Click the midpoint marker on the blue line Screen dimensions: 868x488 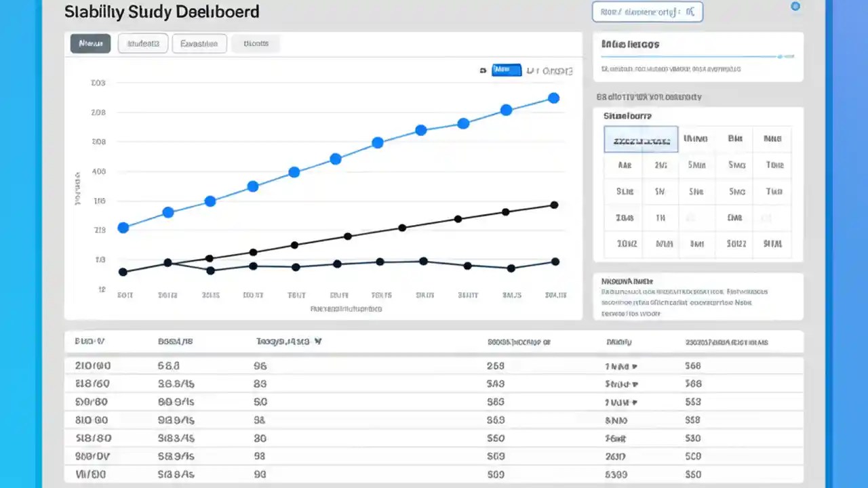tap(336, 159)
